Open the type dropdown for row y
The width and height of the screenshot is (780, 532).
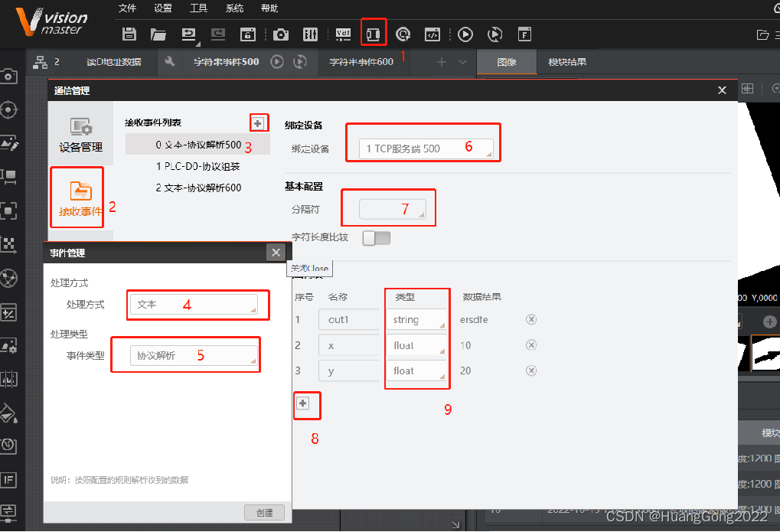tap(416, 370)
